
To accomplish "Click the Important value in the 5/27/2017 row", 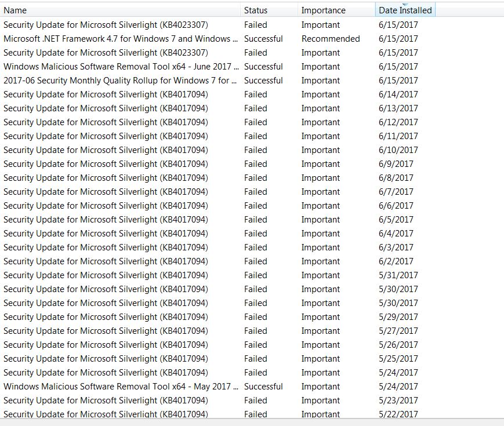I will pyautogui.click(x=321, y=331).
